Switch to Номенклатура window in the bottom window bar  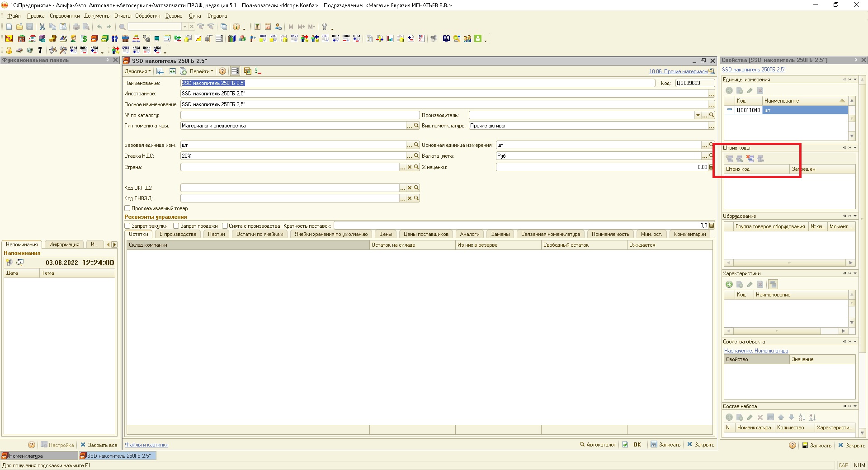click(39, 456)
